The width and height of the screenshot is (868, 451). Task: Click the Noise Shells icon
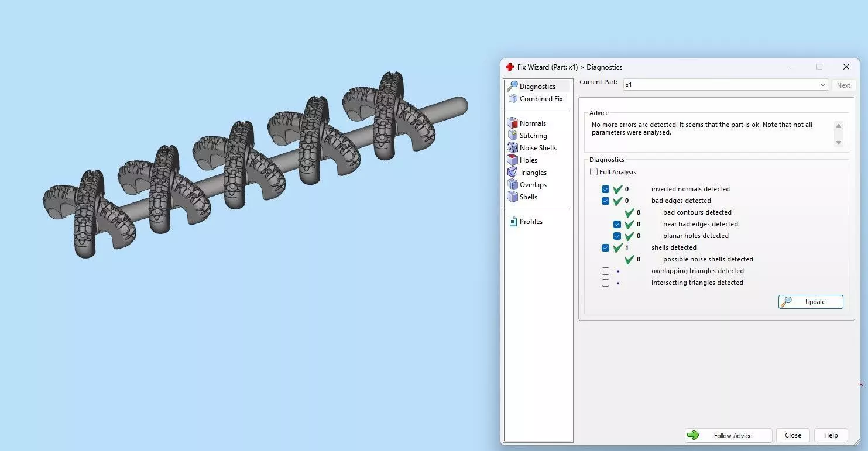tap(513, 148)
